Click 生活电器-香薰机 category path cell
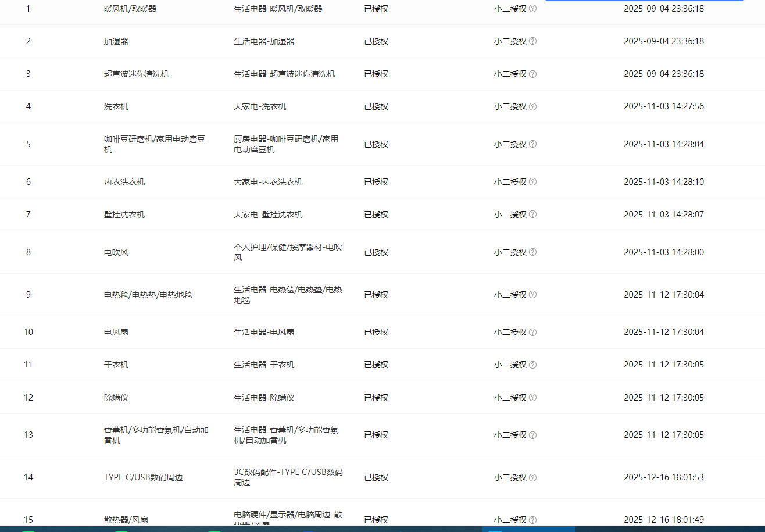Screen dimensions: 765x532 pyautogui.click(x=287, y=435)
